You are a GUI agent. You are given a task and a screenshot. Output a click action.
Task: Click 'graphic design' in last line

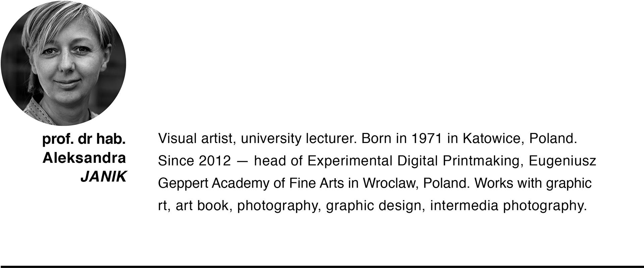(374, 205)
